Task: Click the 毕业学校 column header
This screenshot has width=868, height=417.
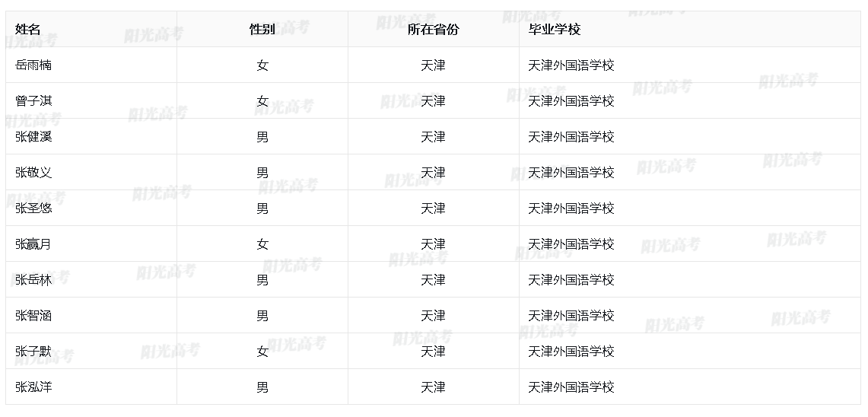Action: [x=555, y=30]
